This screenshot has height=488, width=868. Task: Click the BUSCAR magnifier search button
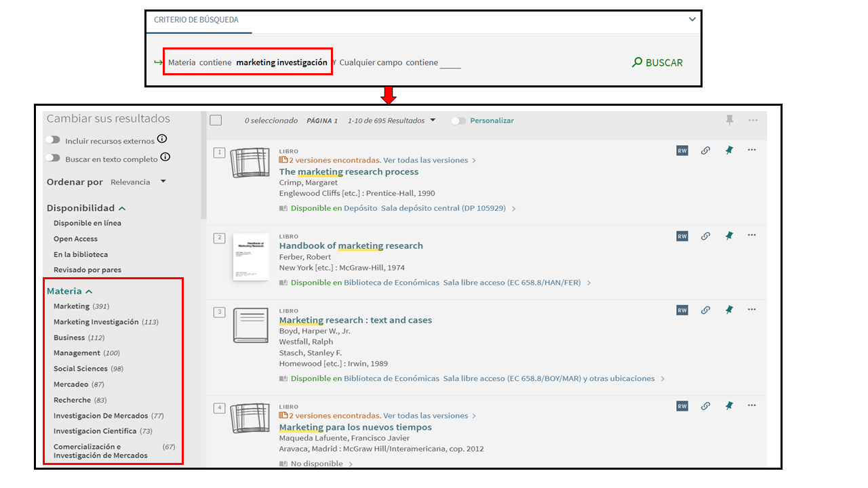(657, 62)
